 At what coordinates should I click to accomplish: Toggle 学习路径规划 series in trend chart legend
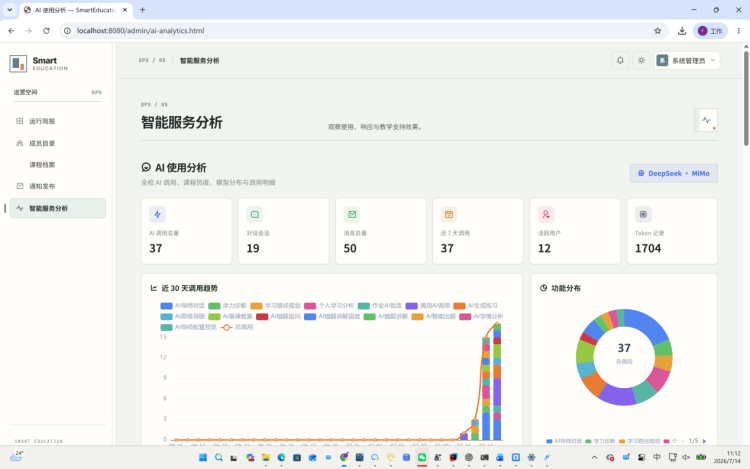(276, 305)
